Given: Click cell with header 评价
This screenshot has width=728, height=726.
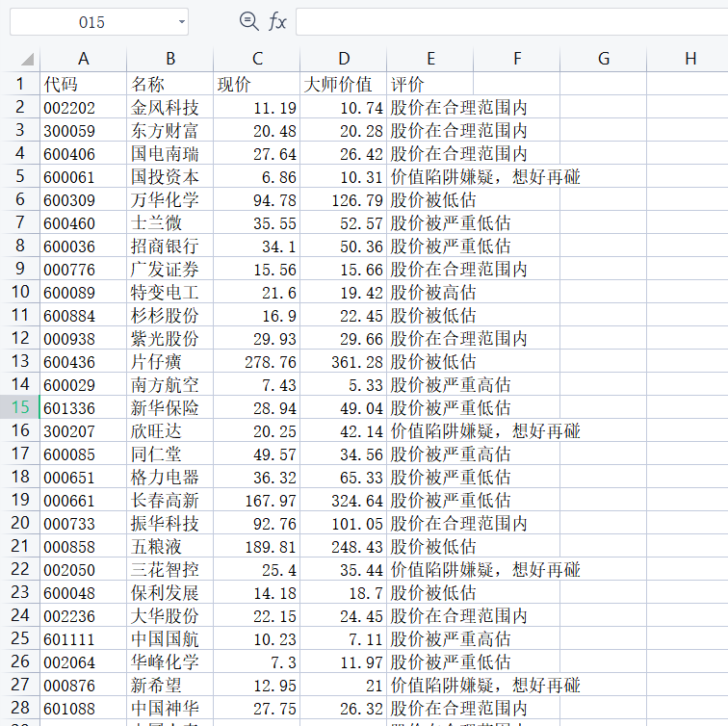Looking at the screenshot, I should click(x=430, y=84).
